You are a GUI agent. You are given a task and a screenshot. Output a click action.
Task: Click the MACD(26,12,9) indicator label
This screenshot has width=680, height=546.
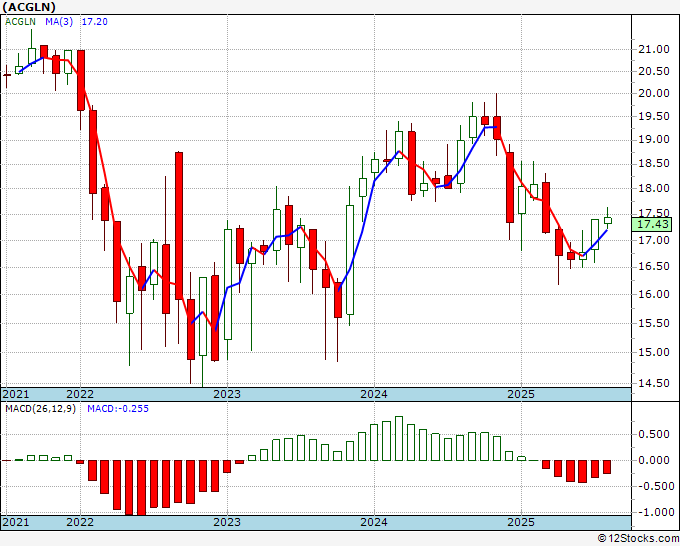point(40,409)
